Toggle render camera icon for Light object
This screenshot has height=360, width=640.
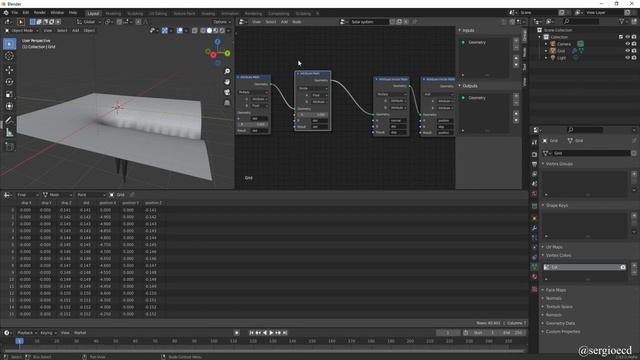[634, 58]
